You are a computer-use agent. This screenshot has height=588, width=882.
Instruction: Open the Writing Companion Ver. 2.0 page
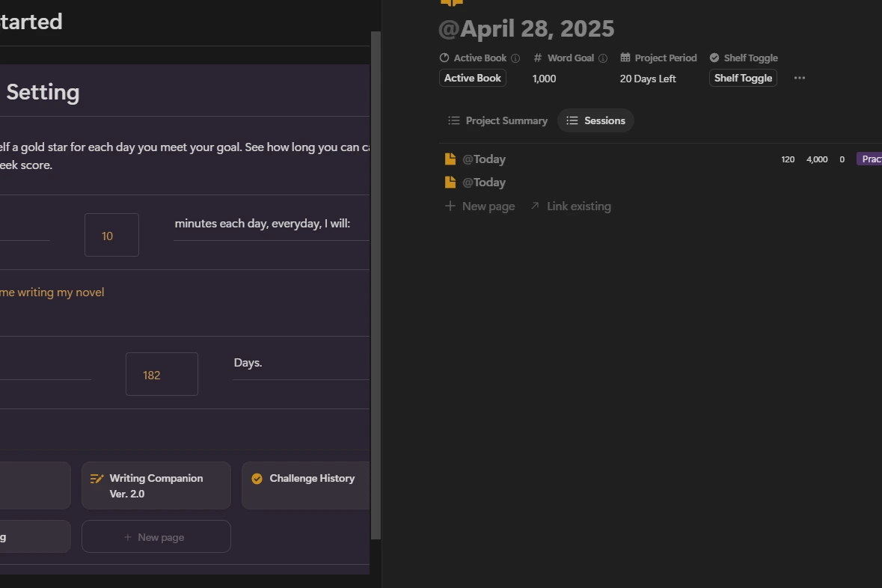156,486
